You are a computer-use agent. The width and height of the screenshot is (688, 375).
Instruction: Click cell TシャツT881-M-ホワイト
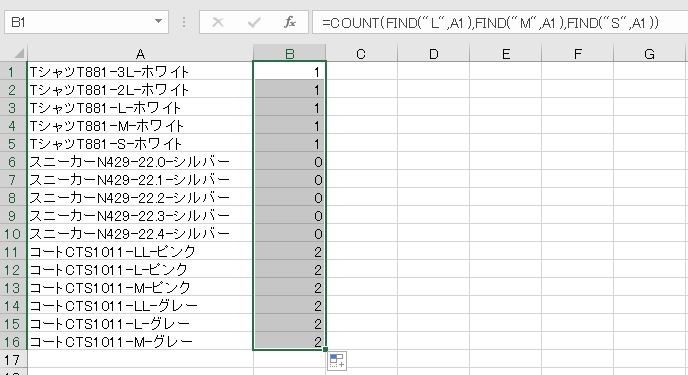point(140,125)
